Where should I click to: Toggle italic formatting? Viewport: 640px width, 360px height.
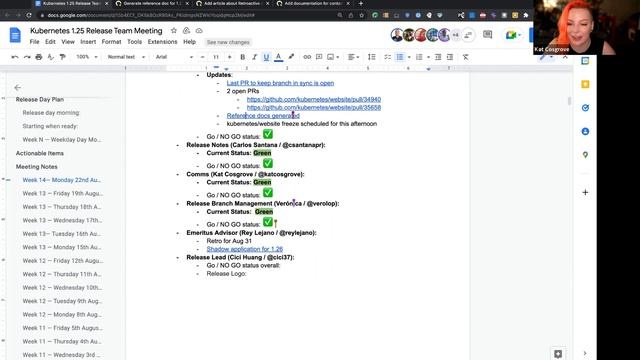(254, 57)
